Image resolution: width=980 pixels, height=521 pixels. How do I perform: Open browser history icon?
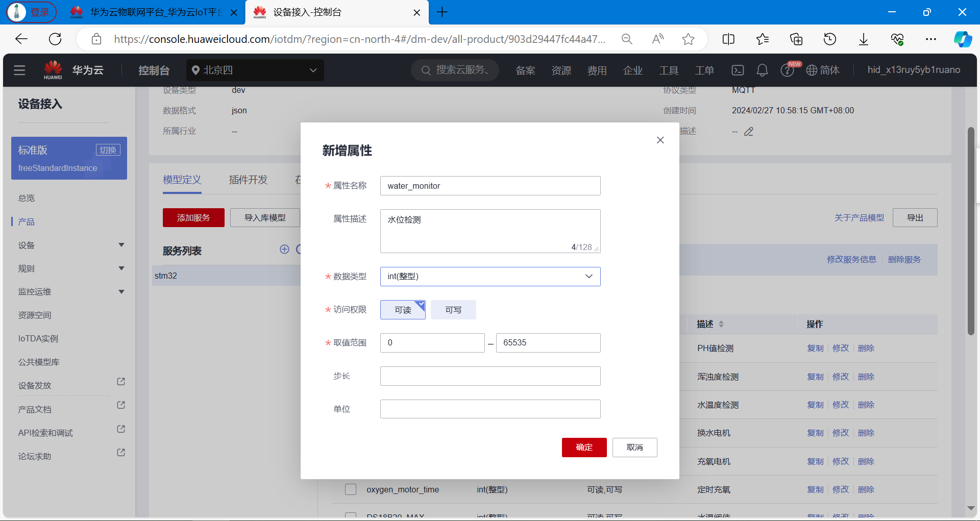(830, 39)
